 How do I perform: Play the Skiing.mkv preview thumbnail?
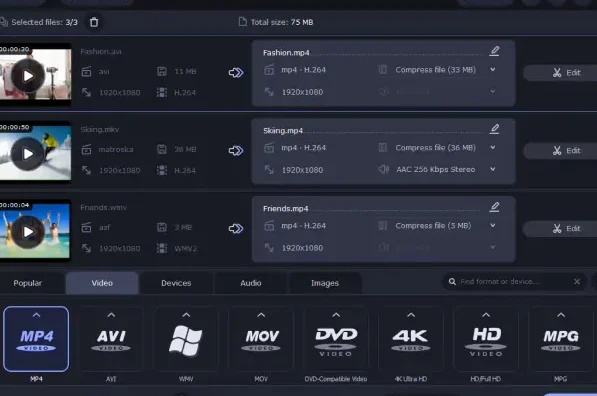click(x=28, y=154)
